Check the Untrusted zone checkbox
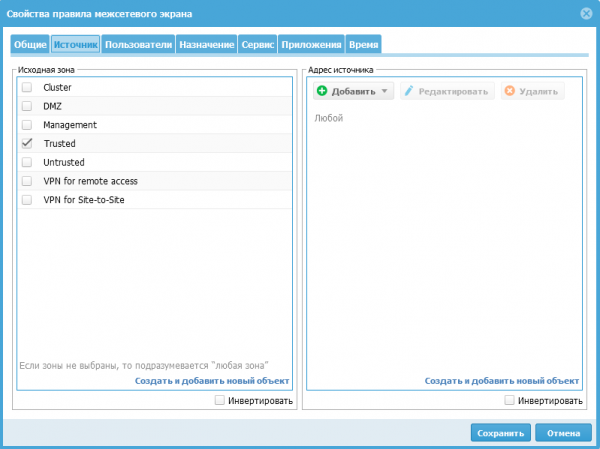 (x=27, y=162)
